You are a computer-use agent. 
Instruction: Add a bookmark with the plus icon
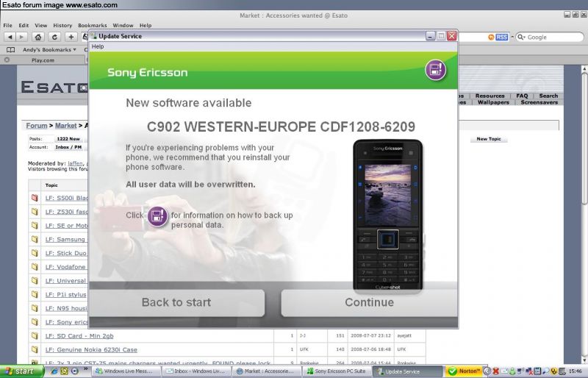pyautogui.click(x=71, y=37)
